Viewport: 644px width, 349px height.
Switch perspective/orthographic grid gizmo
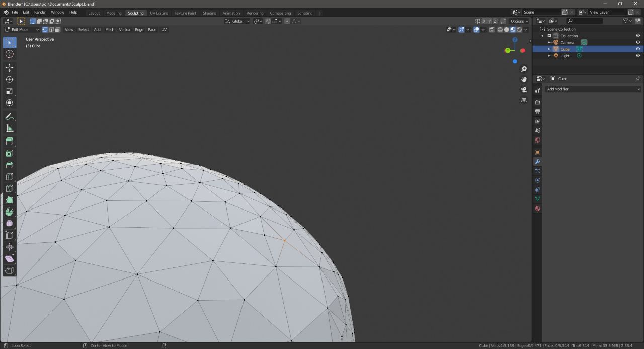(524, 100)
